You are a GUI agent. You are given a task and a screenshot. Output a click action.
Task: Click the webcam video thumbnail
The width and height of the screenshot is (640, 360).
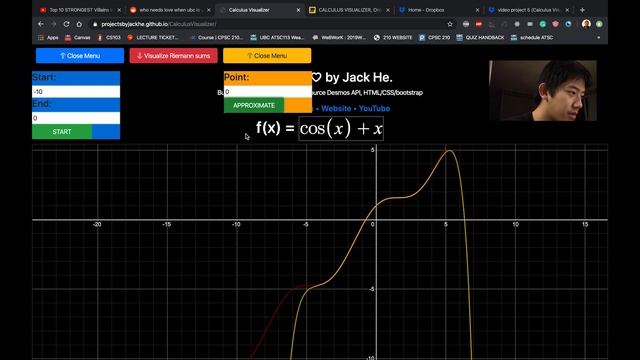[542, 91]
